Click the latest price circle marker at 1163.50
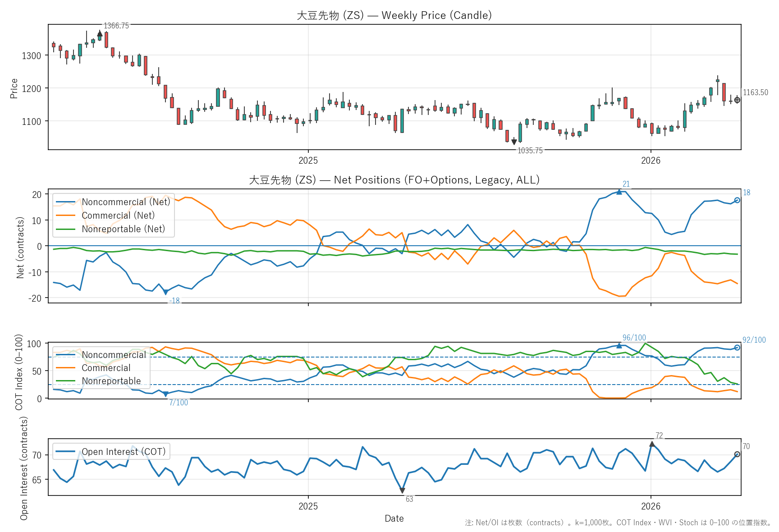Viewport: 779px width, 532px height. 737,100
